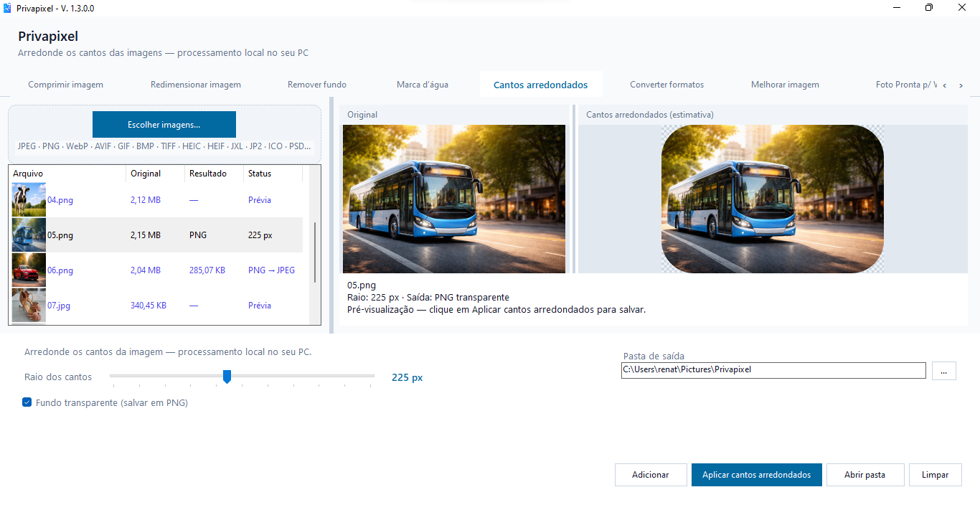Click the 2,15 MB size cell
The image size is (980, 515).
pos(146,235)
